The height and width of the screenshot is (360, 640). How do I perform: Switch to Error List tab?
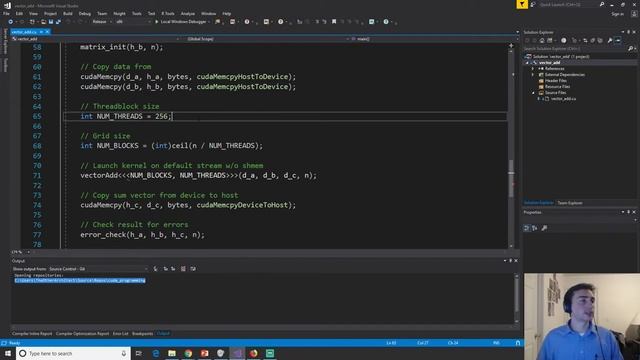(x=120, y=333)
